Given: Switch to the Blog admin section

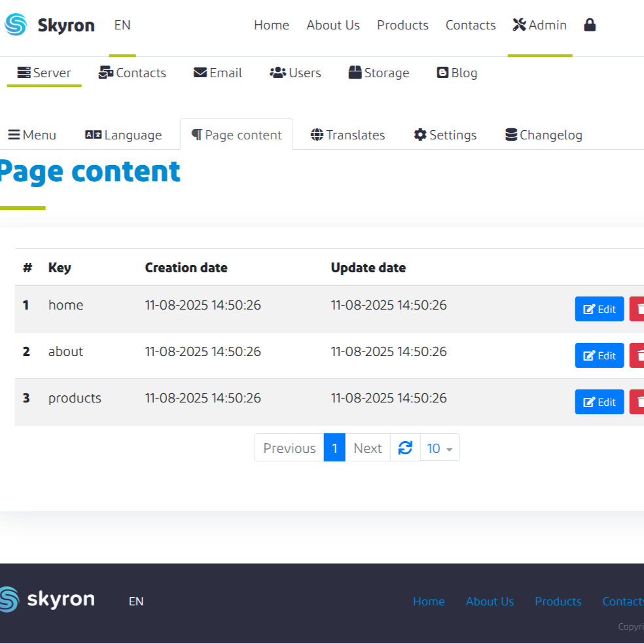Looking at the screenshot, I should [457, 73].
